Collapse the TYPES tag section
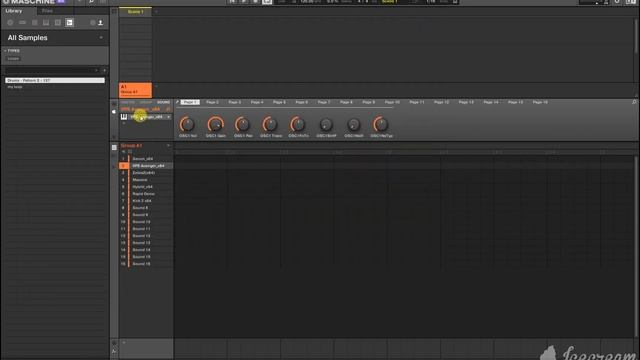 pyautogui.click(x=5, y=51)
